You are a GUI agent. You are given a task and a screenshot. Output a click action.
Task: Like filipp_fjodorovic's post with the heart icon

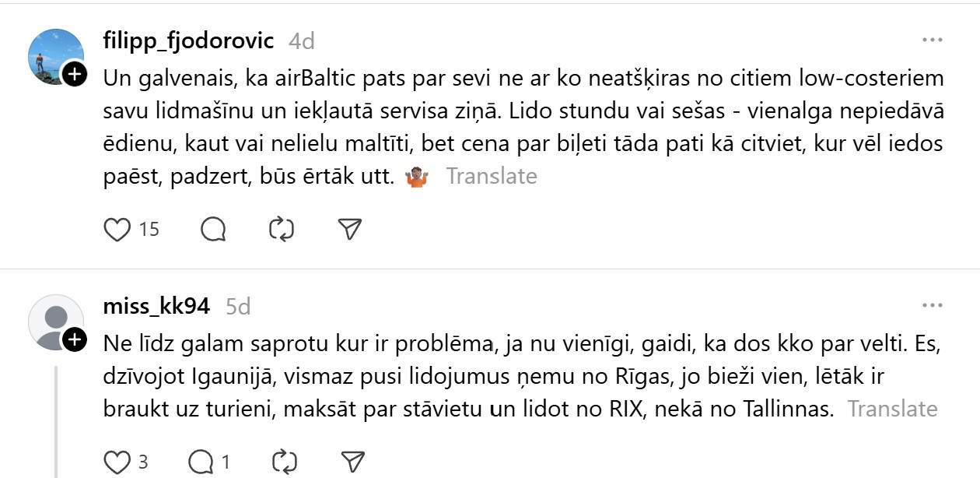[x=117, y=229]
